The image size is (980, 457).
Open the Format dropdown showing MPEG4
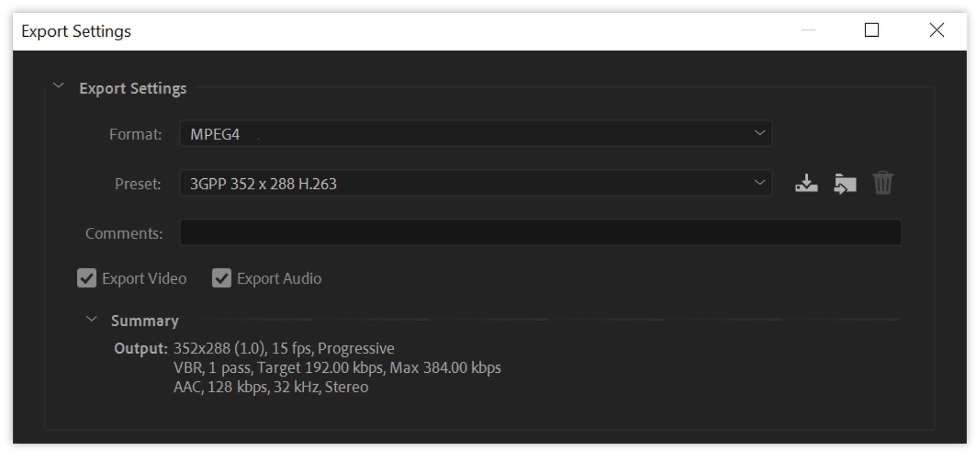(x=476, y=134)
